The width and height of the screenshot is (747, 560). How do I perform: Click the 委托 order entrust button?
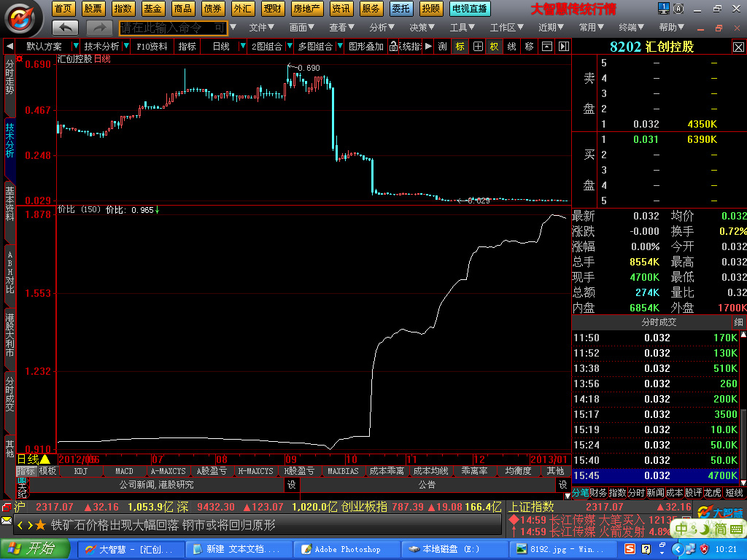click(x=401, y=9)
